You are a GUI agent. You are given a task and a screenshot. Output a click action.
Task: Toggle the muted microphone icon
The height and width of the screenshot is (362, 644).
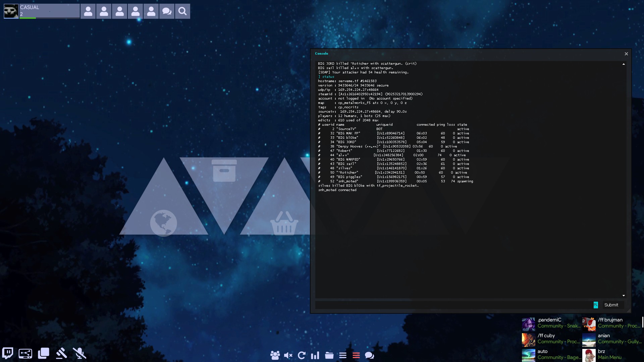79,353
